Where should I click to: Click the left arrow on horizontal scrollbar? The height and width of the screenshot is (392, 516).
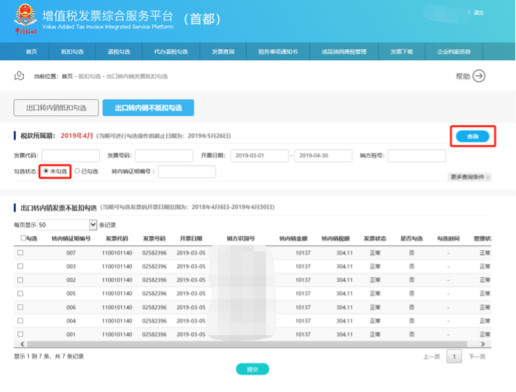22,344
